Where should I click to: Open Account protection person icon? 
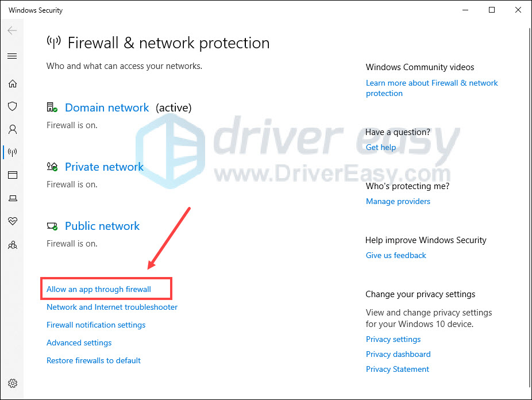[x=13, y=129]
